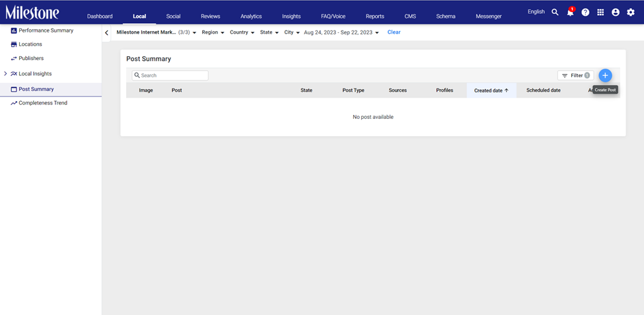
Task: Switch to the Social tab
Action: (173, 17)
